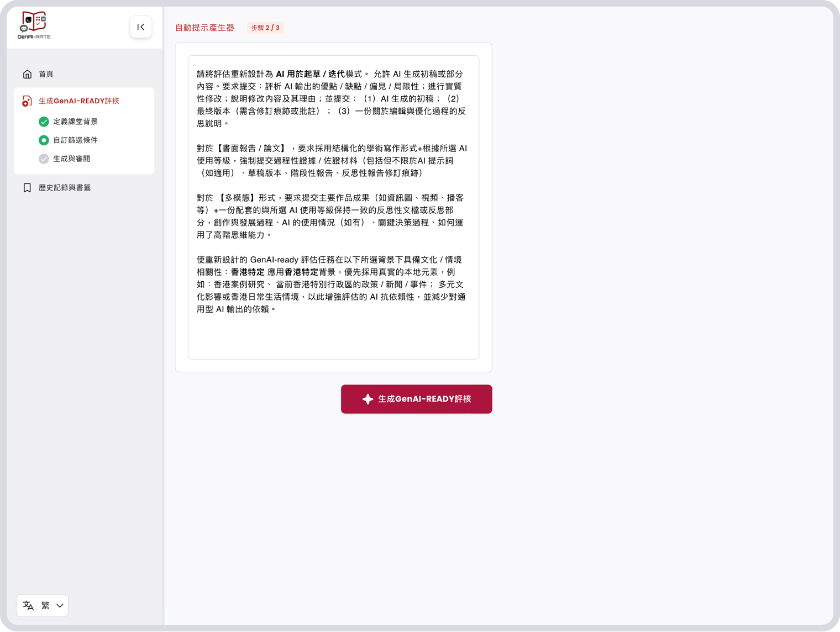This screenshot has width=840, height=632.
Task: Click the bold text AI 用於起草 / 迭代
Action: 310,74
